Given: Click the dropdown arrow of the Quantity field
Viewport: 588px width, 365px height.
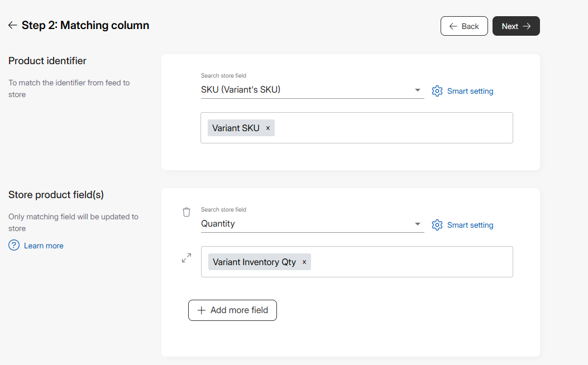Looking at the screenshot, I should pyautogui.click(x=417, y=224).
